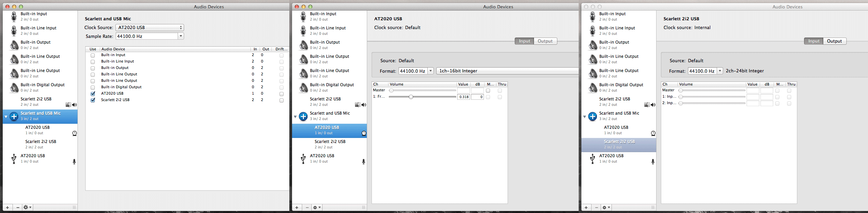Click USB icon beside AT2020 USB in AT2020 details window

(x=303, y=159)
